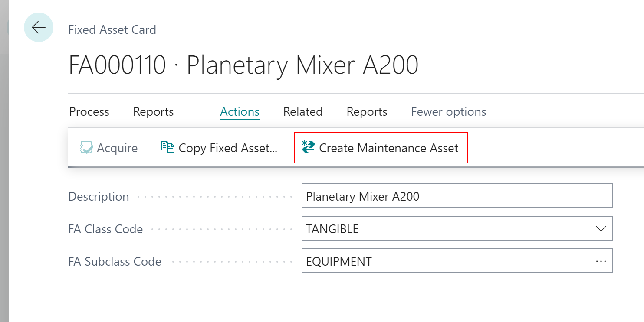Click Fewer options
The width and height of the screenshot is (644, 322).
pyautogui.click(x=448, y=112)
